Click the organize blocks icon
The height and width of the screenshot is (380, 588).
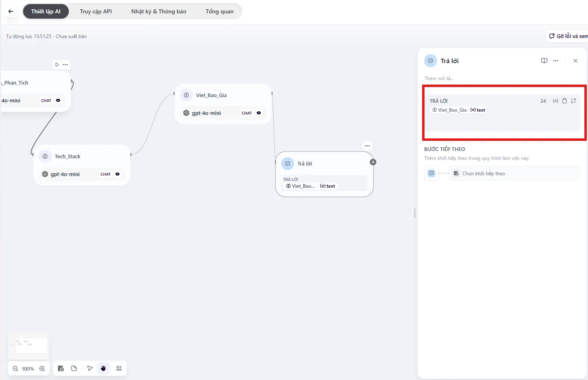(x=119, y=368)
